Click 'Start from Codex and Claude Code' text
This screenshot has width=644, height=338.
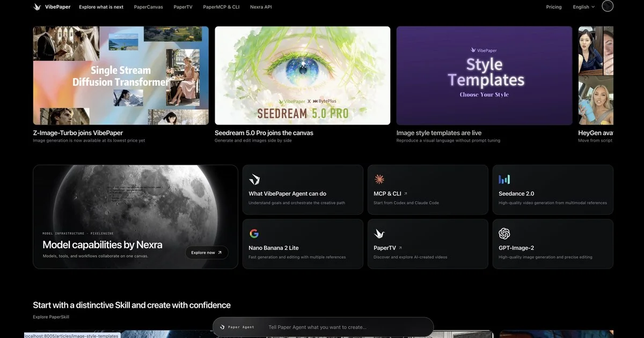pos(407,203)
